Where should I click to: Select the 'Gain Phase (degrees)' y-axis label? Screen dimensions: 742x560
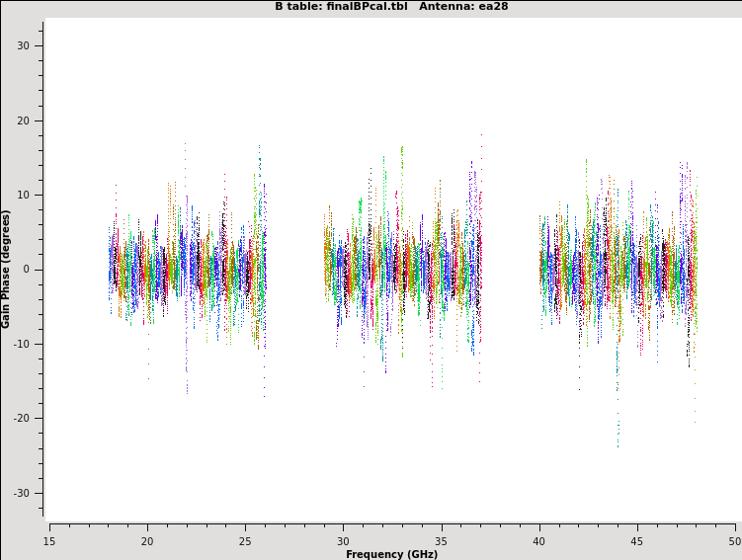click(6, 269)
